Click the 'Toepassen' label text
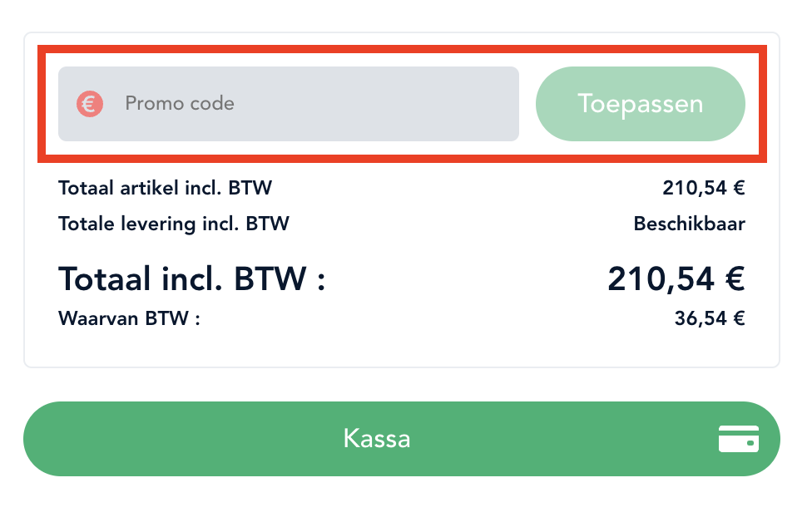Screen dimensions: 812x522 pyautogui.click(x=640, y=103)
